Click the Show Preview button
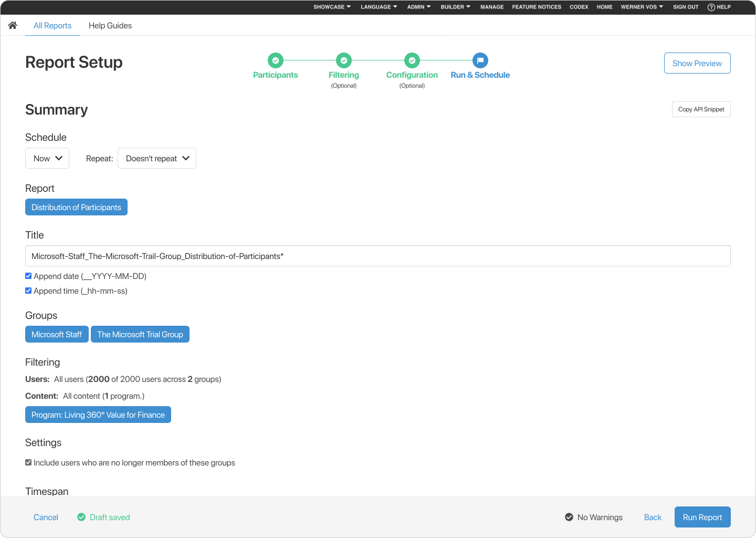 point(697,63)
